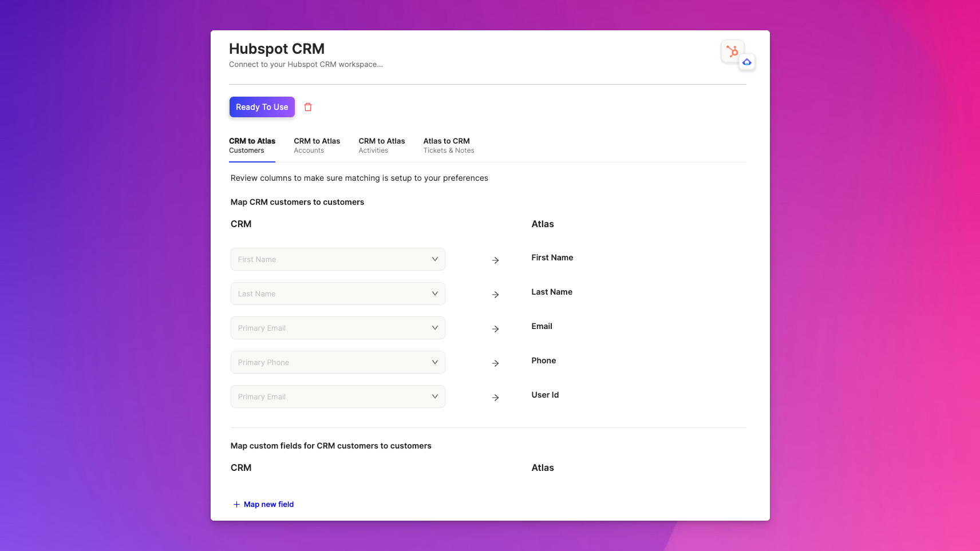Open the Last Name CRM dropdown
The image size is (980, 551).
(338, 294)
